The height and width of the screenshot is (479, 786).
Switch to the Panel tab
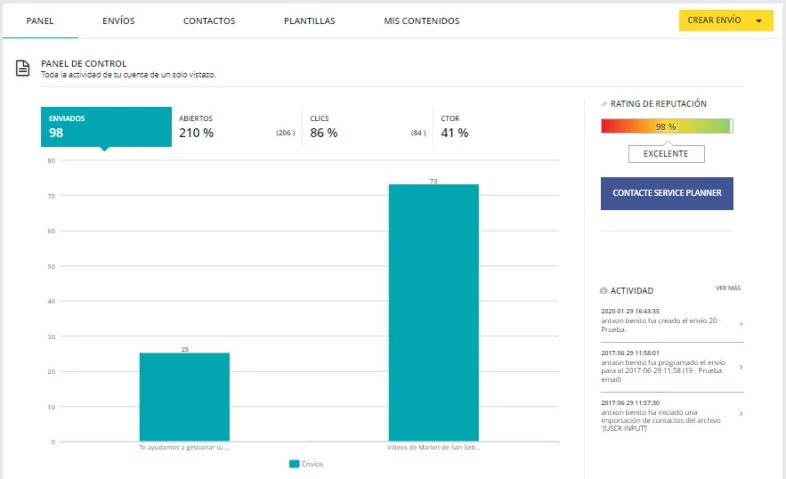(40, 21)
